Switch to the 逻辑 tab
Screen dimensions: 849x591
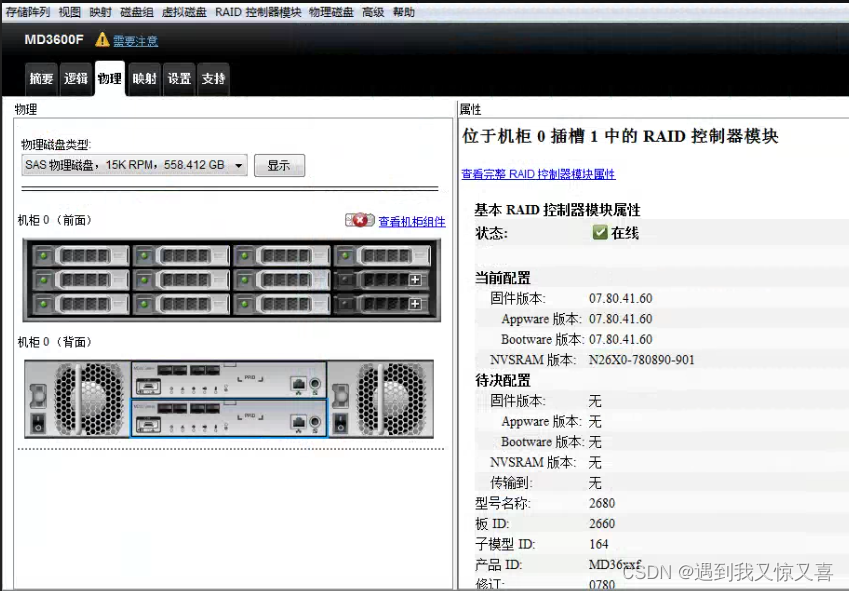coord(76,79)
